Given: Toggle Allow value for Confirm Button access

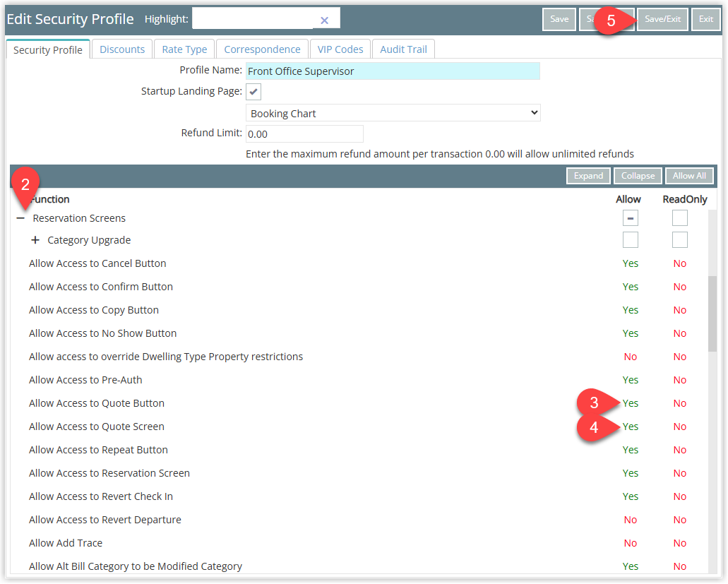Looking at the screenshot, I should coord(630,287).
